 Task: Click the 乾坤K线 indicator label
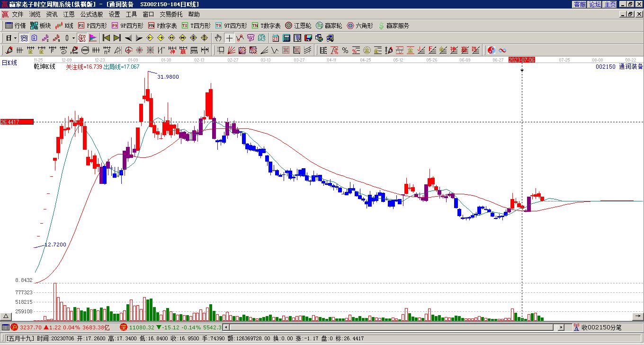pos(45,67)
